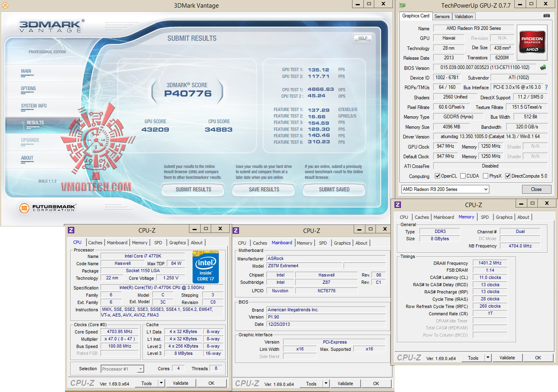This screenshot has width=558, height=392.
Task: Open the AMD Radeon R9 200 Series dropdown
Action: pos(445,189)
